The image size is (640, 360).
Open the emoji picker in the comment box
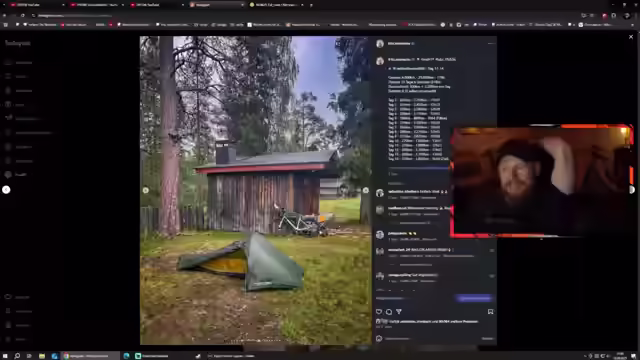point(379,338)
